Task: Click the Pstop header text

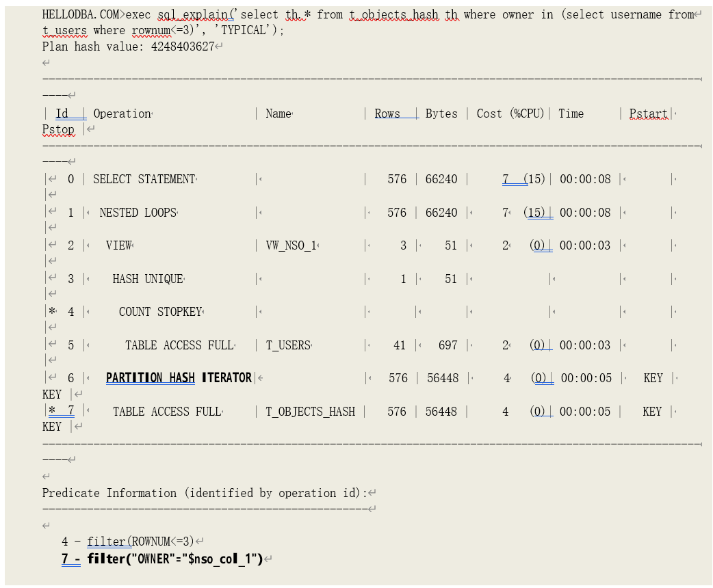Action: pos(58,129)
